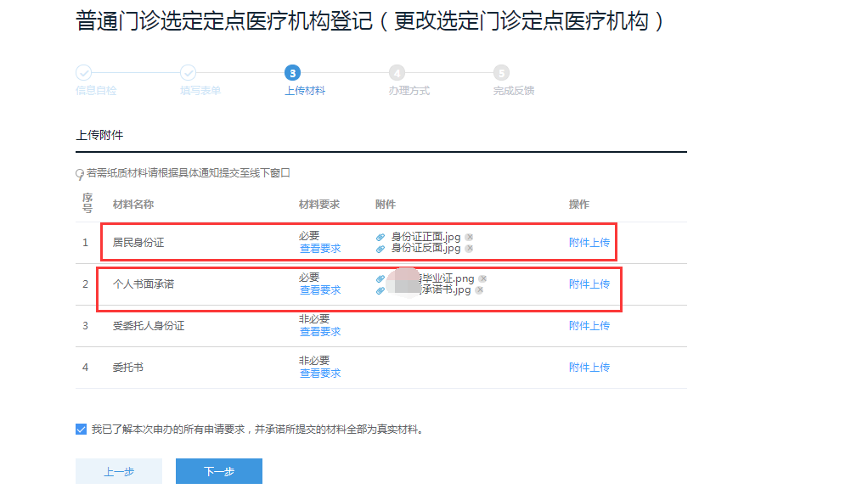The height and width of the screenshot is (500, 868).
Task: Delete the 承诺书.jpg attachment
Action: click(x=479, y=289)
